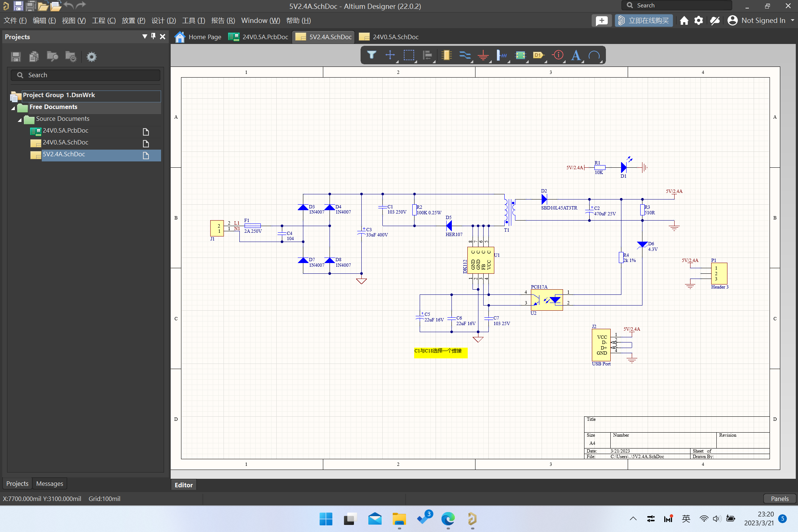Click the share notification plus icon
This screenshot has width=798, height=532.
(601, 21)
